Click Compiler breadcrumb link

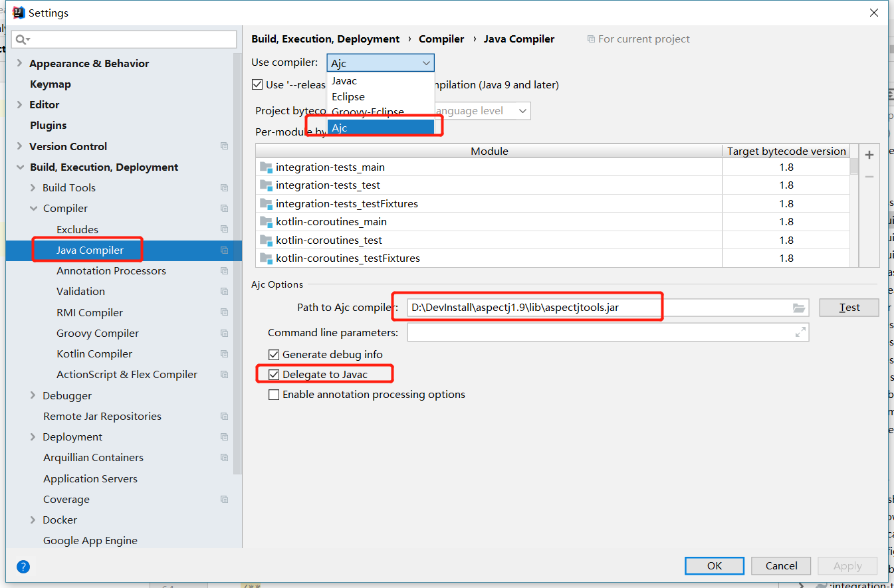(x=441, y=39)
